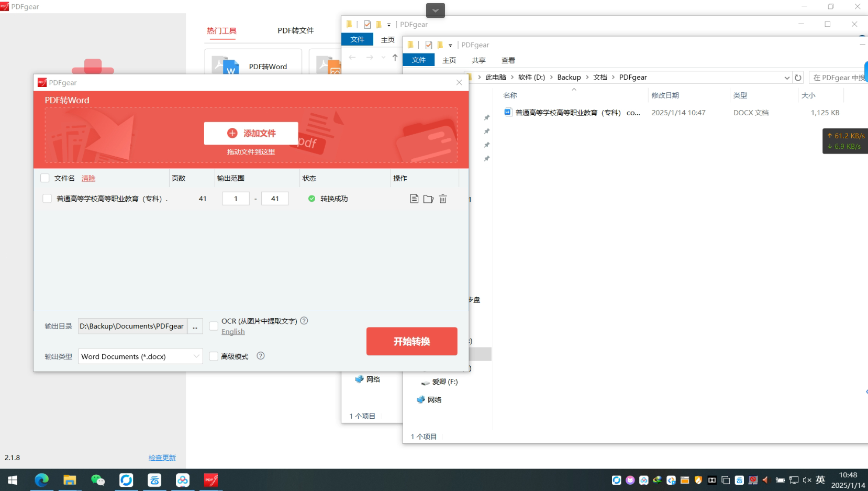The height and width of the screenshot is (491, 868).
Task: Refresh the front Explorer folder view
Action: point(798,78)
